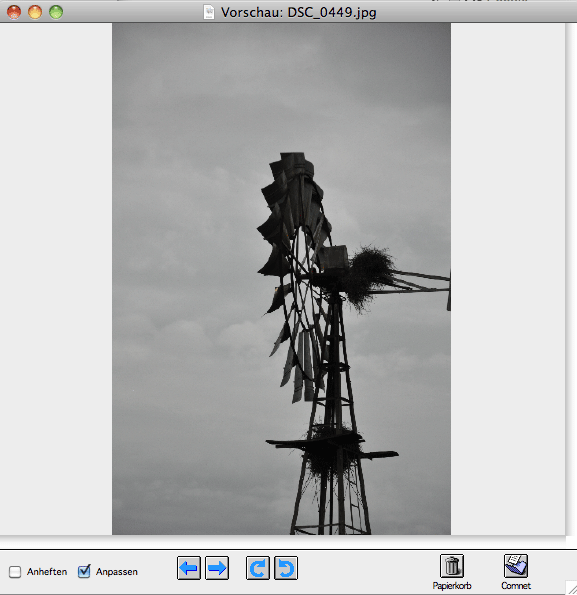Screen dimensions: 577x595
Task: Rotate the photo counterclockwise
Action: 286,568
